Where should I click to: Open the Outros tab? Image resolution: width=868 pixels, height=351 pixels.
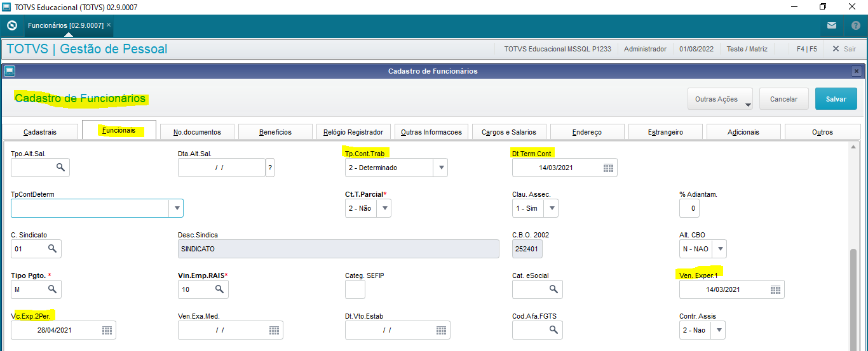click(x=822, y=132)
